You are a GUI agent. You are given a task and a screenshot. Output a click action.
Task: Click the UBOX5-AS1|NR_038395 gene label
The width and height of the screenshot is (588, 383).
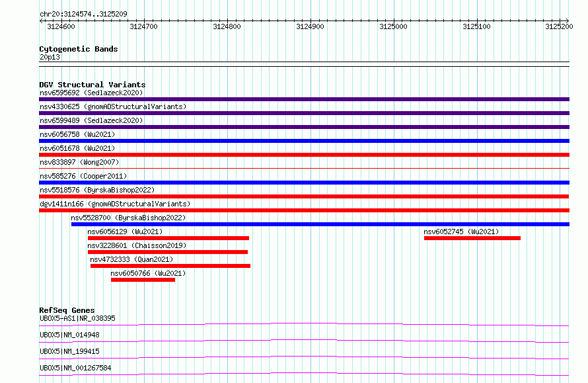tap(77, 318)
